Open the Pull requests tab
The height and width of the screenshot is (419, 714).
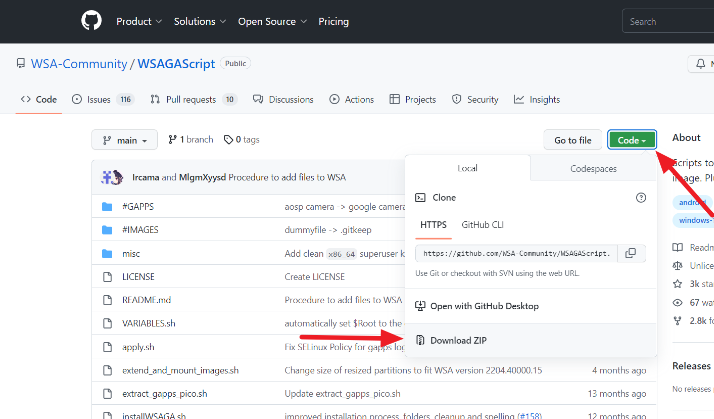[194, 99]
